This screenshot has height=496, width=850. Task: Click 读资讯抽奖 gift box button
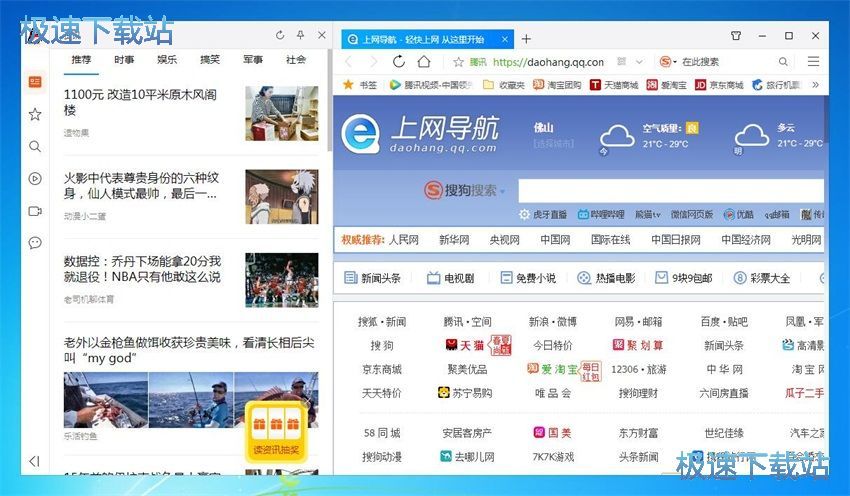(276, 432)
